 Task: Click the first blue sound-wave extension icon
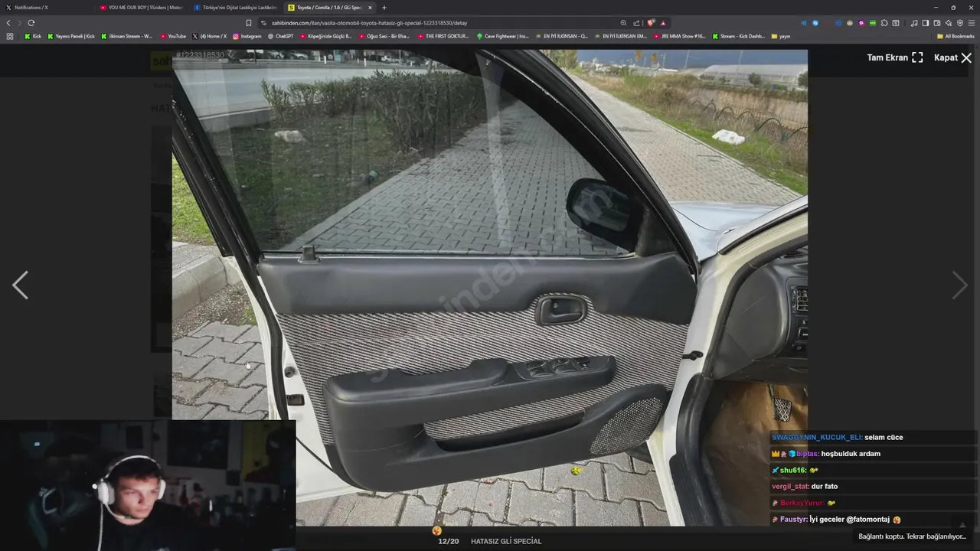click(804, 23)
